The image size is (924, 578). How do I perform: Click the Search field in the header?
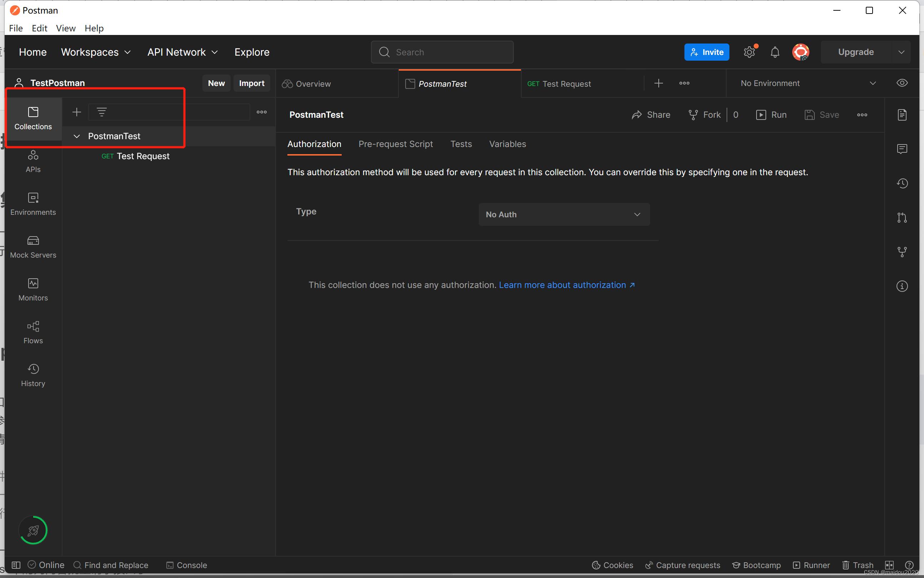pos(442,52)
